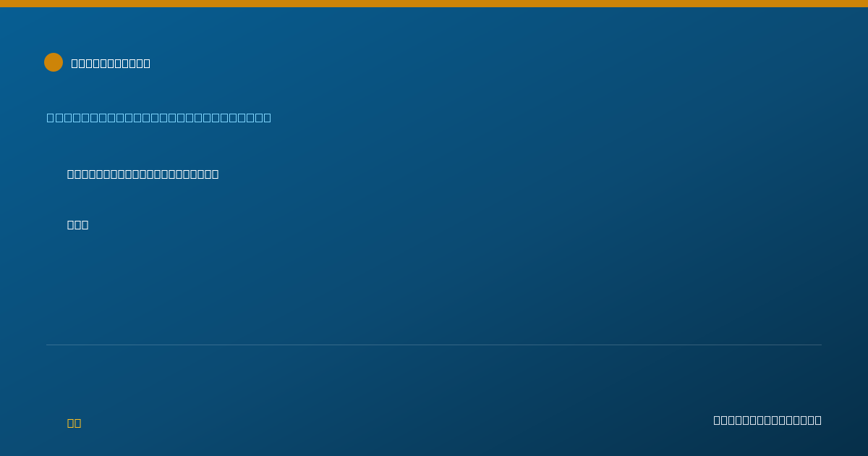Click last character of bottom-right footer text
This screenshot has height=456, width=868.
click(x=817, y=420)
